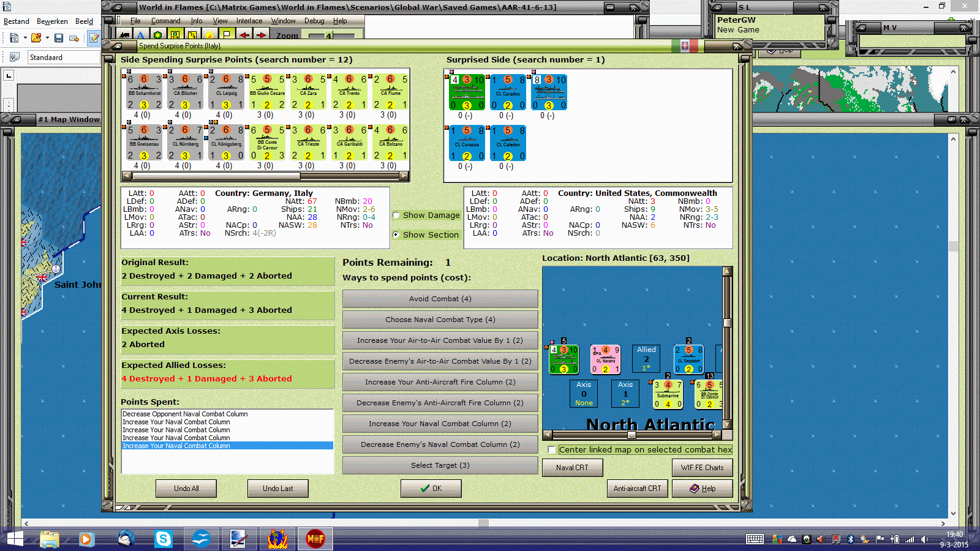Open the OpenOffice taskbar icon

pos(201,539)
